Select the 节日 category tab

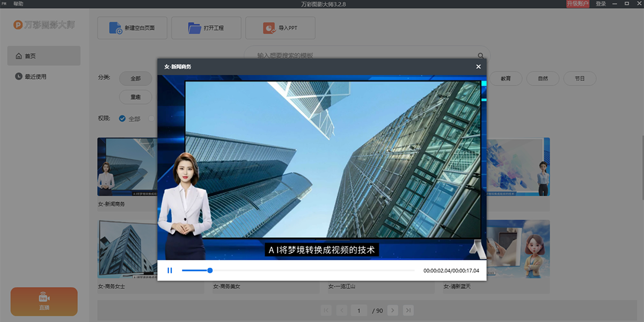pyautogui.click(x=580, y=78)
